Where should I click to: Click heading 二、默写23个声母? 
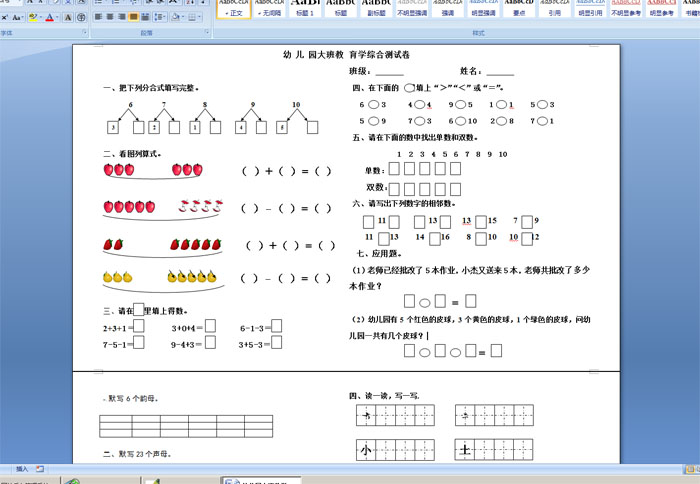[x=138, y=454]
